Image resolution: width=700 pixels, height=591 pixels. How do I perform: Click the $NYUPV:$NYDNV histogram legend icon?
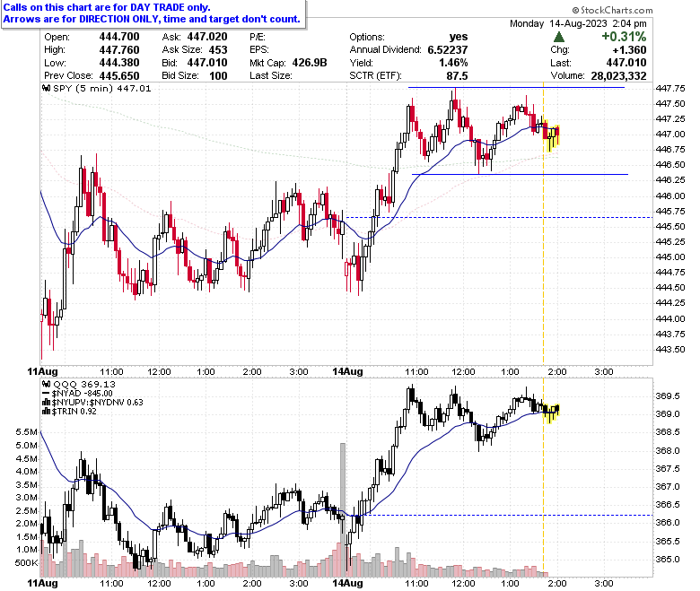[x=47, y=403]
